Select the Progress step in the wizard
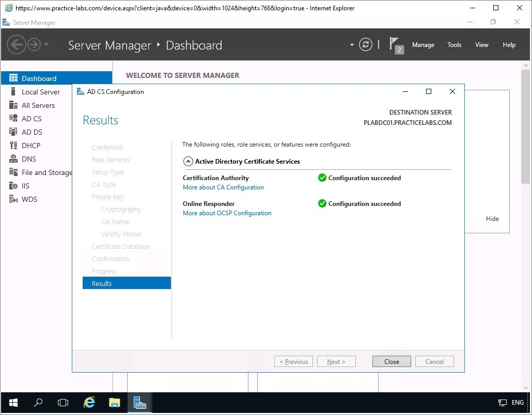The width and height of the screenshot is (532, 415). click(x=104, y=271)
